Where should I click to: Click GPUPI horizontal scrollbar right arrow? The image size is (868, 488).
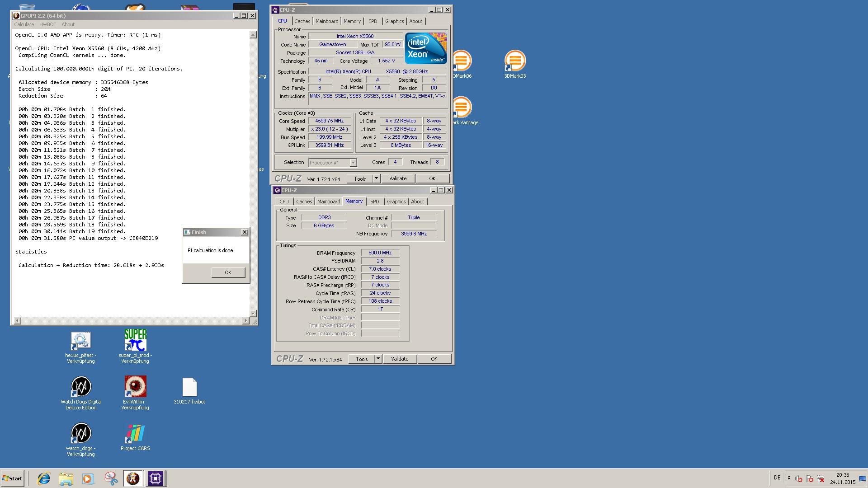tap(246, 321)
